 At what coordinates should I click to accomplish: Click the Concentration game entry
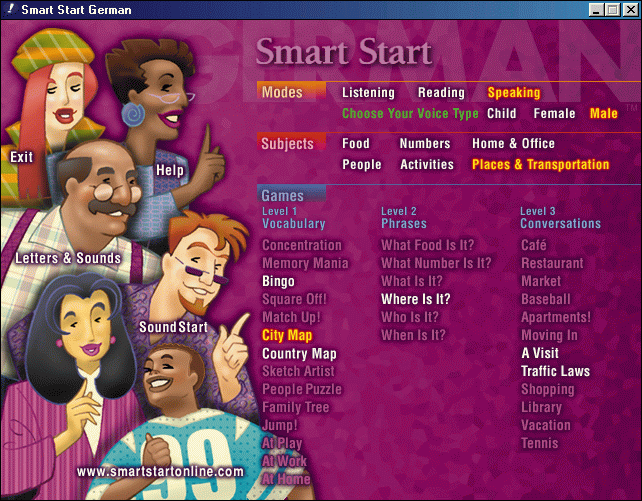click(302, 245)
